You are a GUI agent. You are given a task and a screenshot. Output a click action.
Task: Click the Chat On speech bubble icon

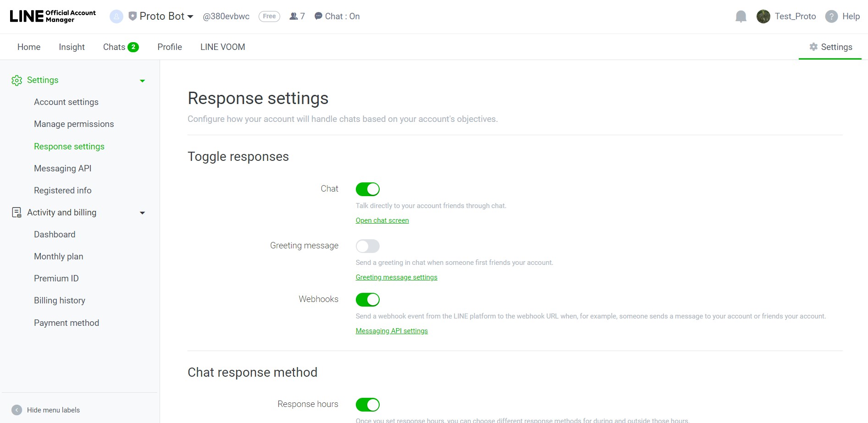318,16
